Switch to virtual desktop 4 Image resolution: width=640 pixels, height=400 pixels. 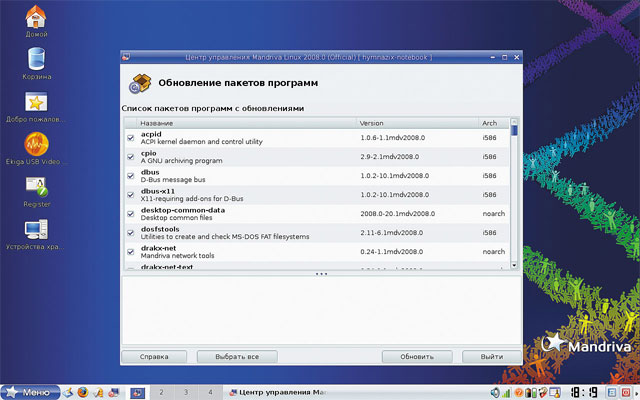[x=210, y=392]
